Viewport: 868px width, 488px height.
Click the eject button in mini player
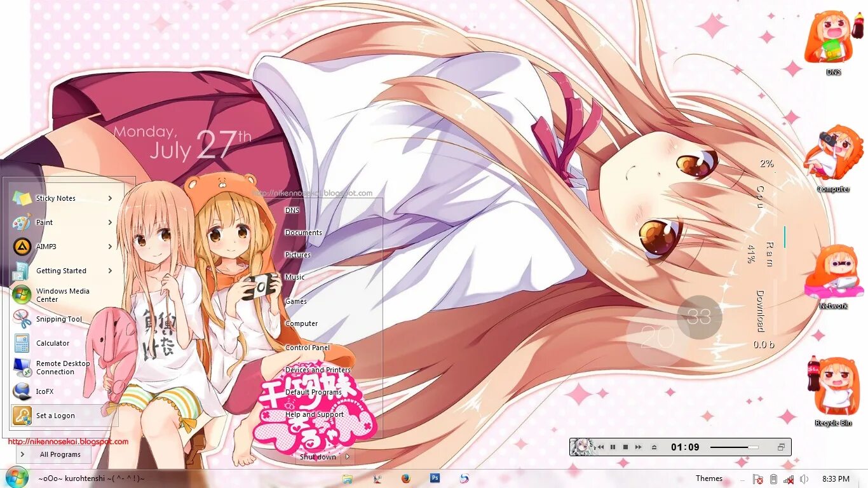654,447
